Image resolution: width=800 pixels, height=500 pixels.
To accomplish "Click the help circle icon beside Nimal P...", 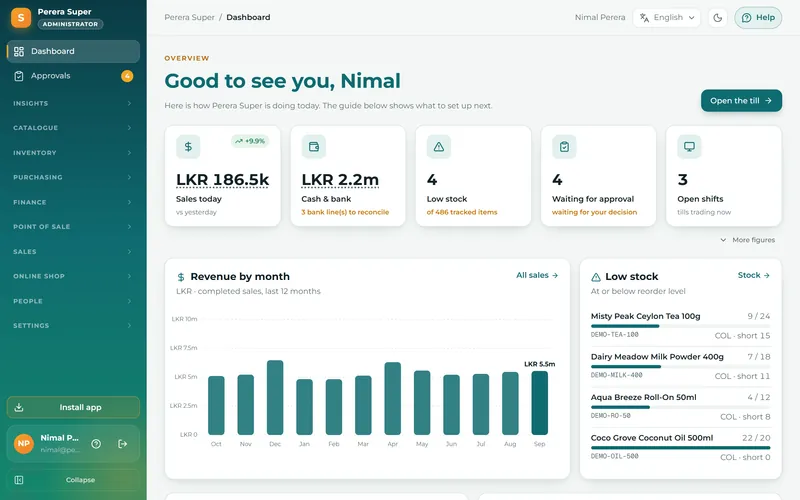I will 96,444.
